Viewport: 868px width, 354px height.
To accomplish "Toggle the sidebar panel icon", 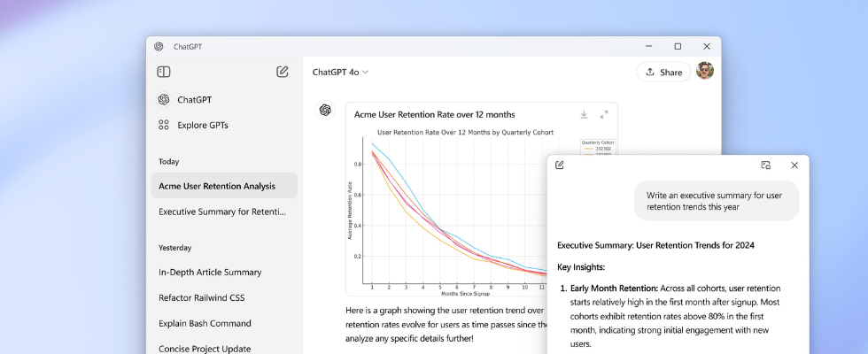I will [x=164, y=72].
